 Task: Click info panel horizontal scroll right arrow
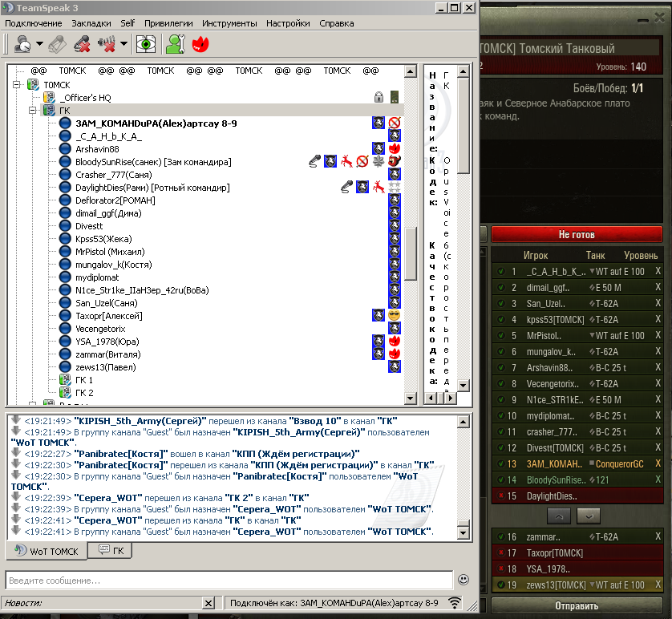450,399
